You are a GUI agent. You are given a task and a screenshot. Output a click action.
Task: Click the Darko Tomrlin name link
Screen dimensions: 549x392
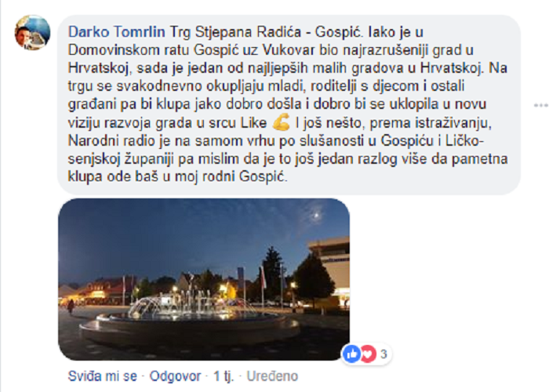pos(117,32)
